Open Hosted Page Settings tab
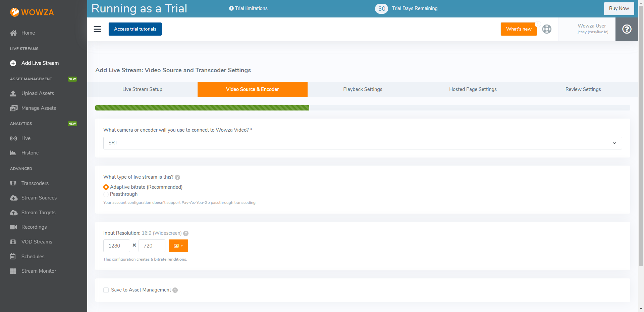644x312 pixels. (473, 89)
